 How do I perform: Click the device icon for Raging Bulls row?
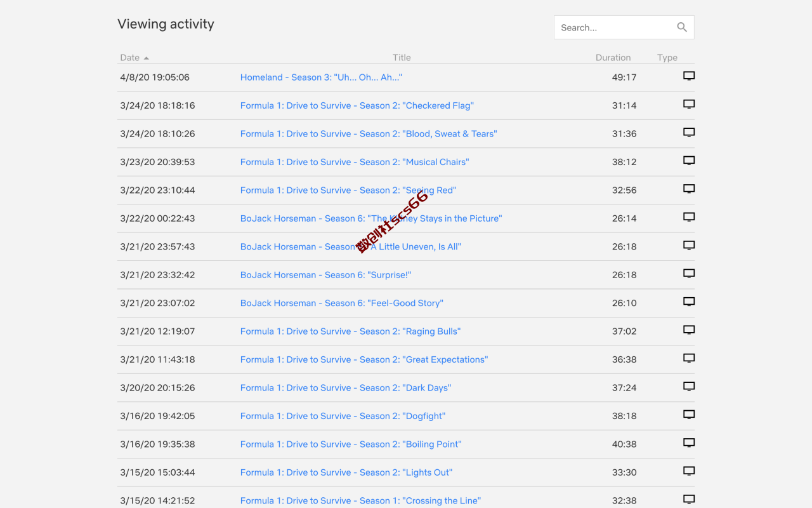[689, 330]
